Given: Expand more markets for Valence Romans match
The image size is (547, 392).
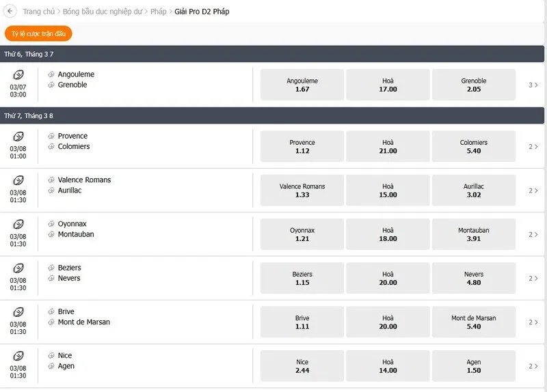Looking at the screenshot, I should pyautogui.click(x=533, y=191).
